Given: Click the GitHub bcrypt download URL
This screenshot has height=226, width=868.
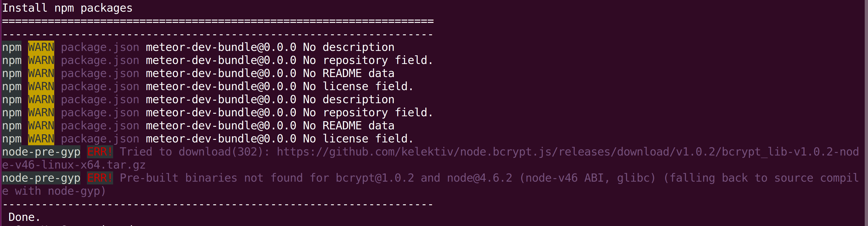Looking at the screenshot, I should 568,152.
